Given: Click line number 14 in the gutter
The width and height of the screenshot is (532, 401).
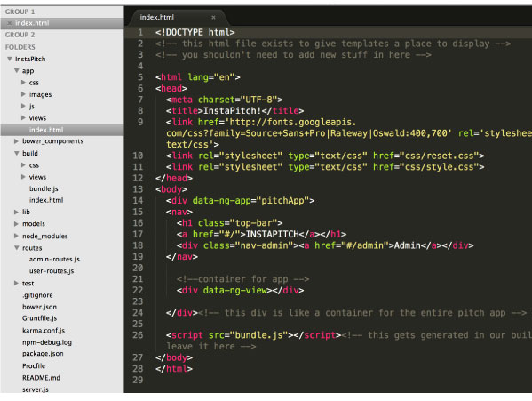Looking at the screenshot, I should pos(138,201).
